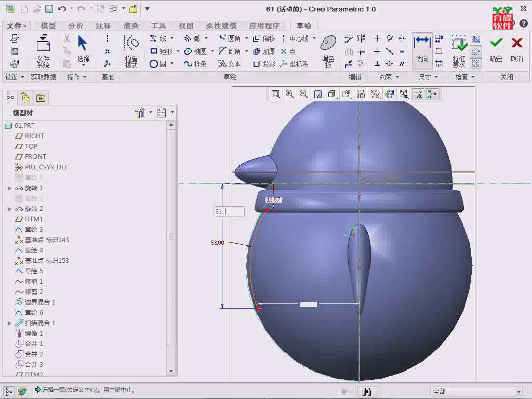Switch to the Flexible Modeling tab
The image size is (532, 399).
pyautogui.click(x=221, y=25)
